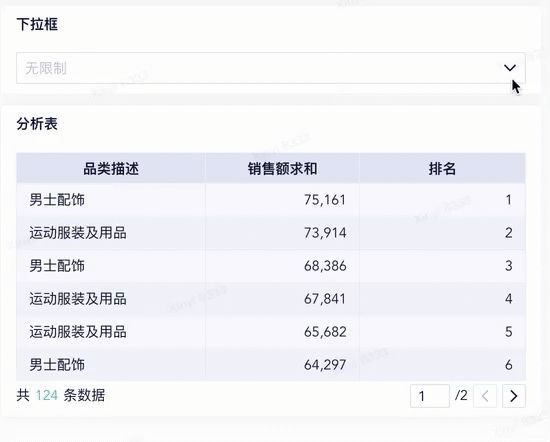Click the 分析表 panel title
This screenshot has height=442, width=550.
pos(37,124)
